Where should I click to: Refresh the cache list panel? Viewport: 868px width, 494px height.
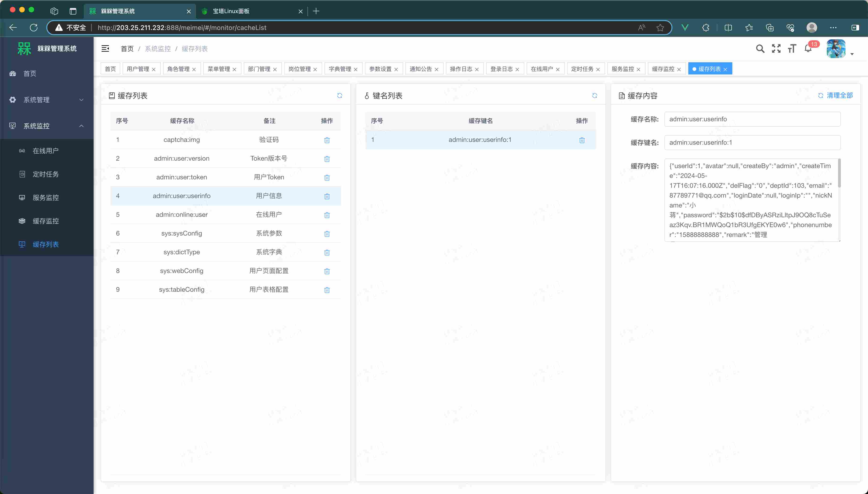tap(339, 96)
